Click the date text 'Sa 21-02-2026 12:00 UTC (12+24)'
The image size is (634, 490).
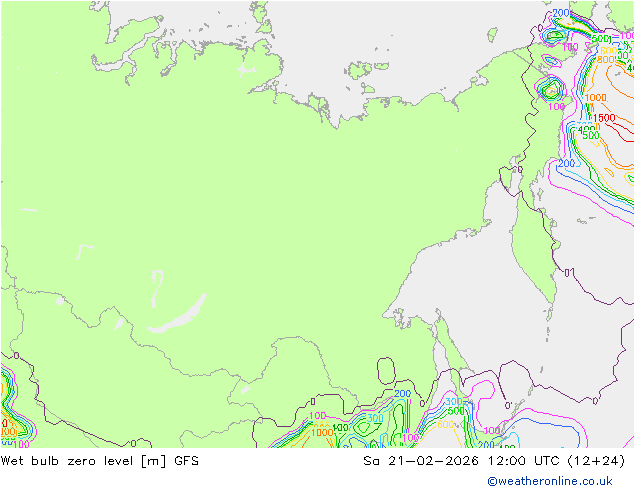pyautogui.click(x=494, y=461)
